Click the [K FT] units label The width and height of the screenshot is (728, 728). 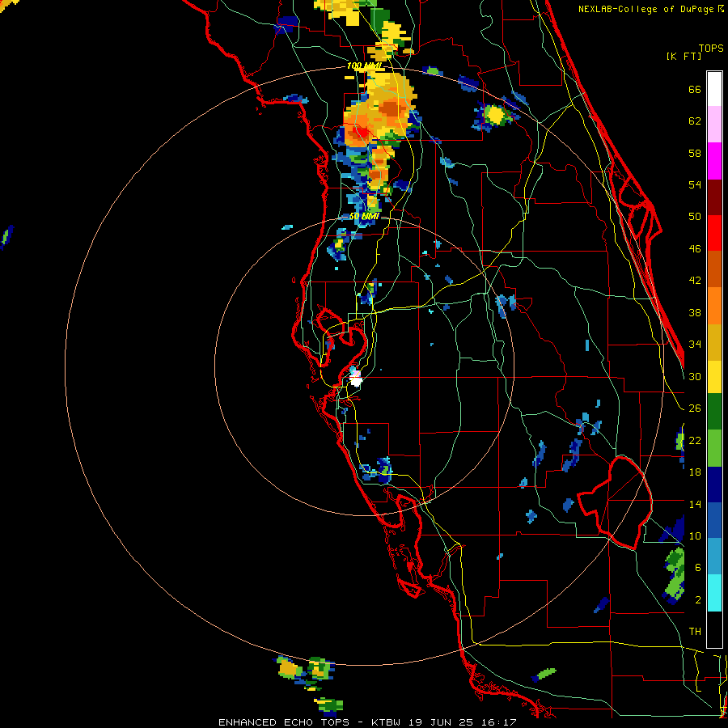(x=684, y=56)
